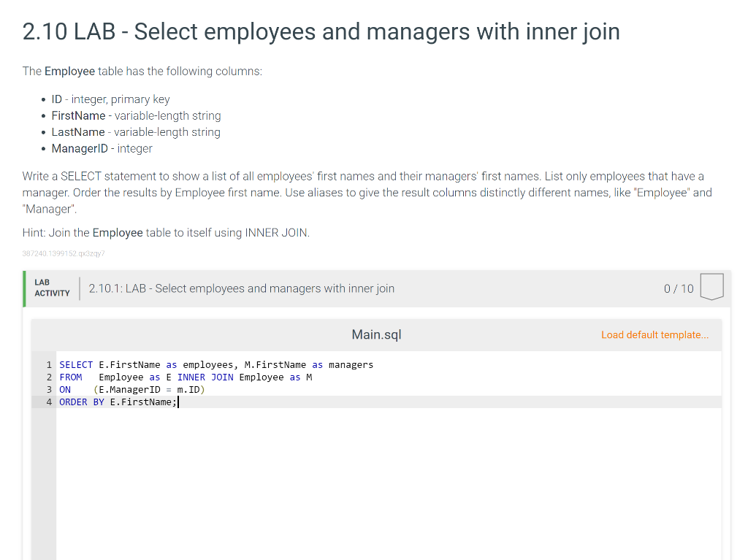The width and height of the screenshot is (748, 560).
Task: Click the 2.10.1 lab activity title
Action: coord(241,288)
